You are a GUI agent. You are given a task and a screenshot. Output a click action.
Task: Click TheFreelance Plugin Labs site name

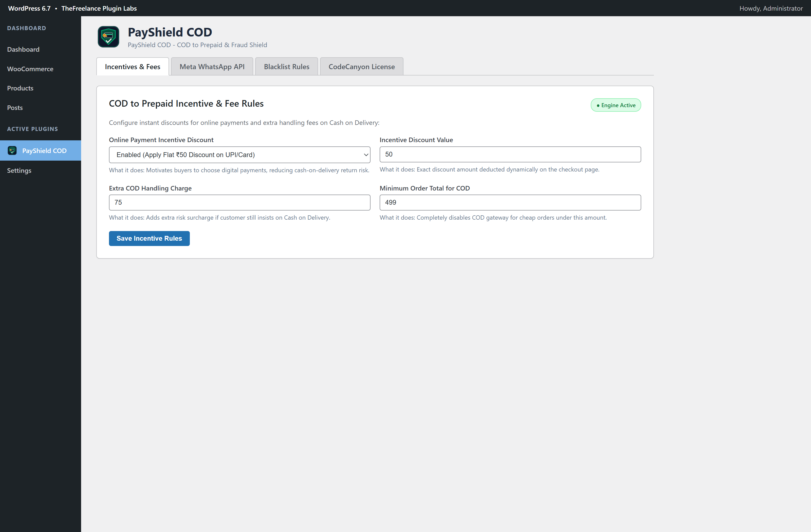pos(99,8)
